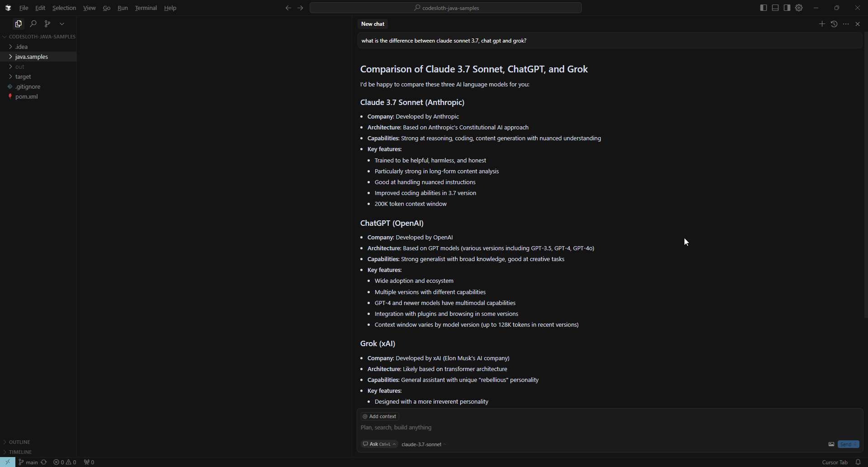Viewport: 868px width, 467px height.
Task: Open notifications bell in status bar
Action: click(858, 462)
